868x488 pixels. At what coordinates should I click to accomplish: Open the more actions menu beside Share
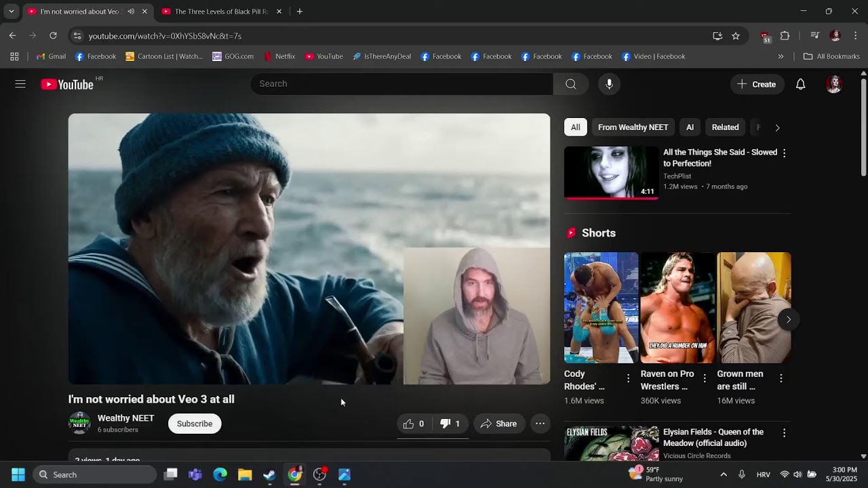pos(540,424)
